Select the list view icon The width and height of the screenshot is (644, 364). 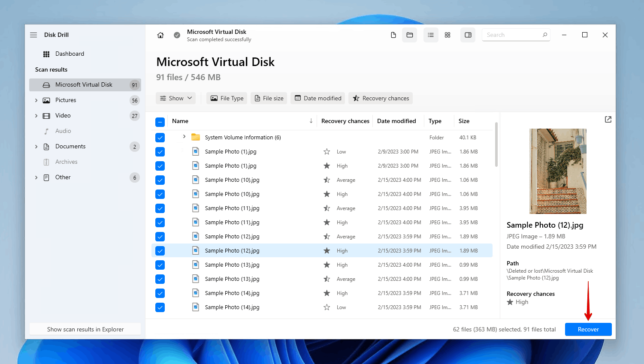(x=431, y=35)
